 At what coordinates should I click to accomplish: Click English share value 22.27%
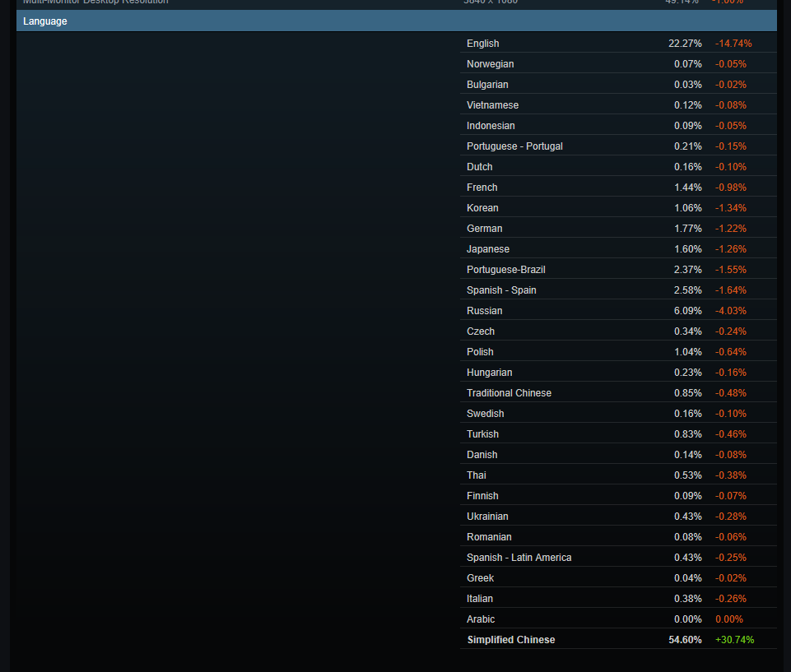685,44
